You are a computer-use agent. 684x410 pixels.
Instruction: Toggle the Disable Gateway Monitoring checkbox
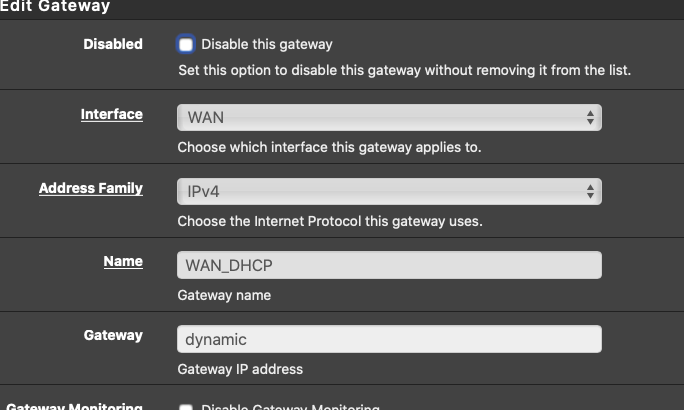click(186, 407)
